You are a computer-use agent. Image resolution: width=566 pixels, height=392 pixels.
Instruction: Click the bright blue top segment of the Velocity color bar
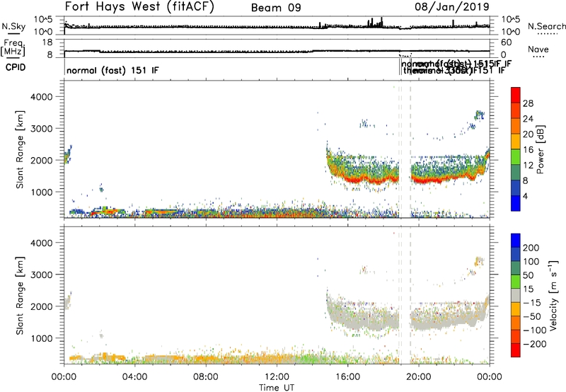[x=516, y=241]
